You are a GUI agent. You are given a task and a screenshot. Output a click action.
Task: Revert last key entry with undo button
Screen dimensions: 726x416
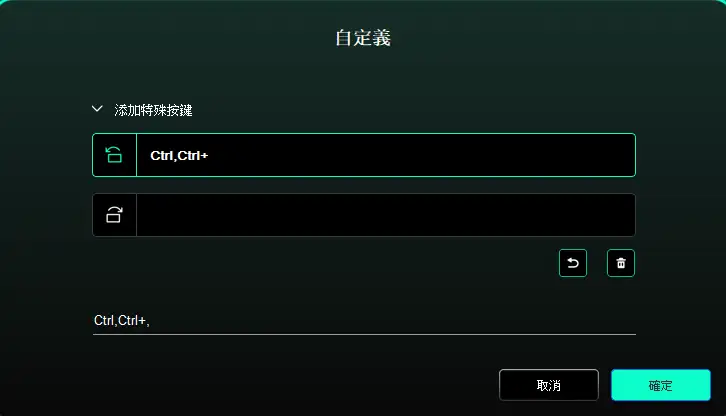pyautogui.click(x=573, y=263)
